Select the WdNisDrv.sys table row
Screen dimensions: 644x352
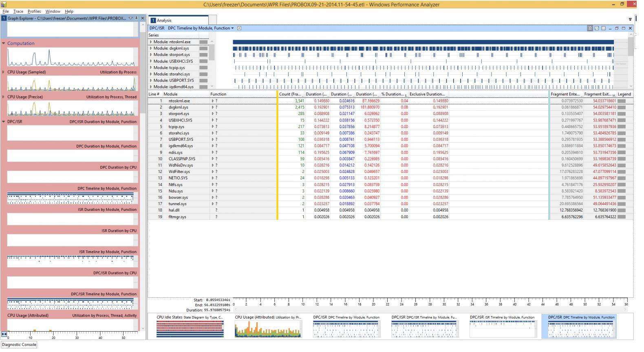(390, 165)
